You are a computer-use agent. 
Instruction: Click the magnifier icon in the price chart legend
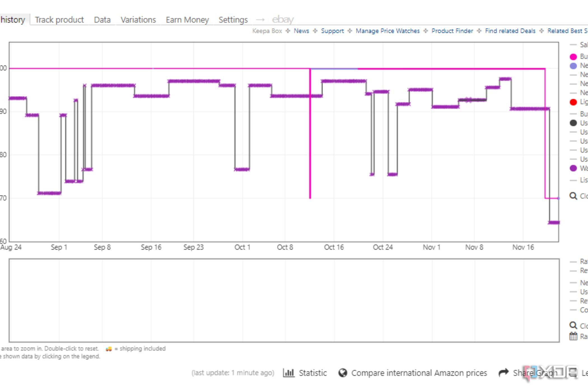573,196
